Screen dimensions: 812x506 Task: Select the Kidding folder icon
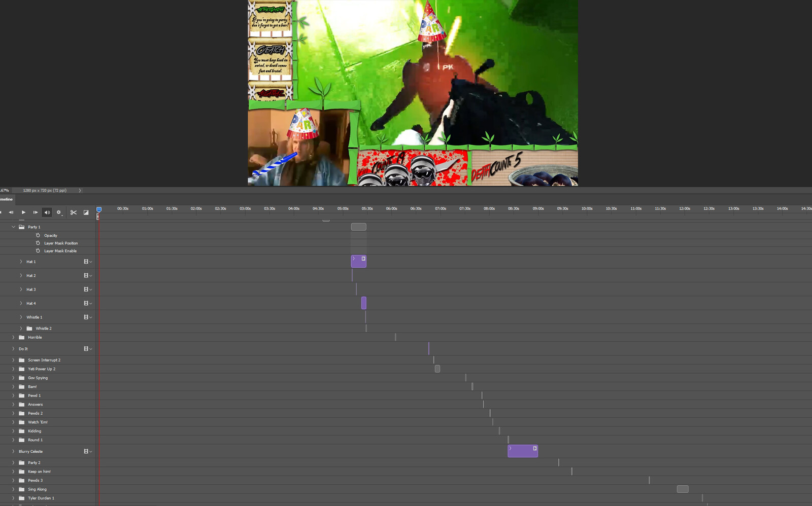(x=22, y=431)
